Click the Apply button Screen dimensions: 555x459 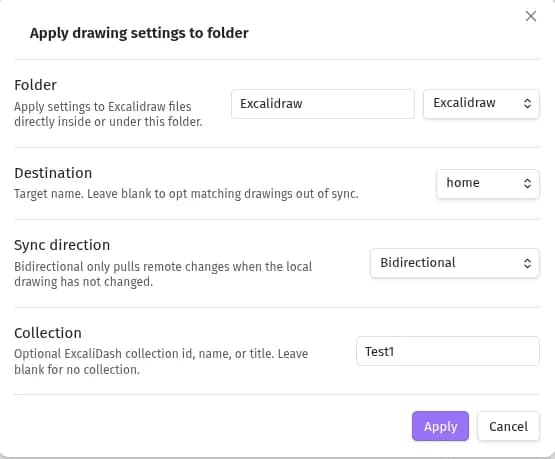[x=440, y=426]
